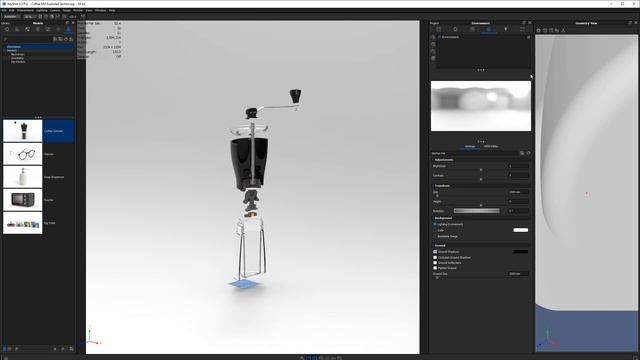Open the Models tab in Library

pos(68,29)
